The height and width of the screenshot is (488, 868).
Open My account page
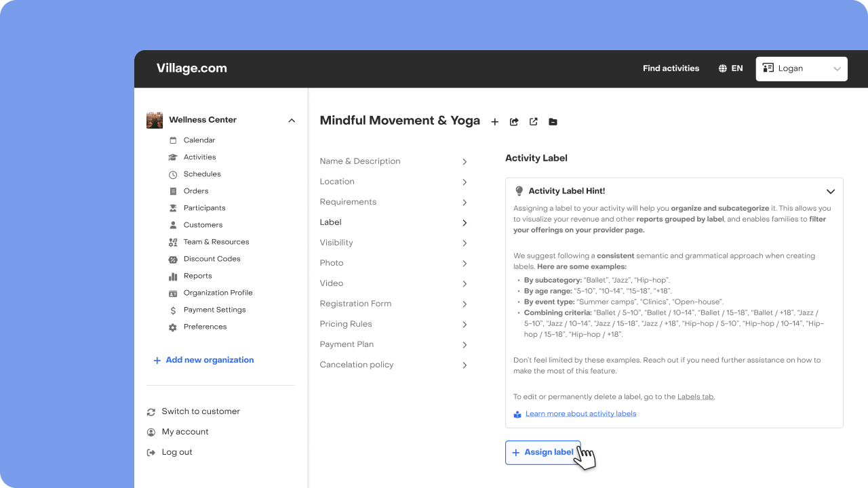point(185,432)
